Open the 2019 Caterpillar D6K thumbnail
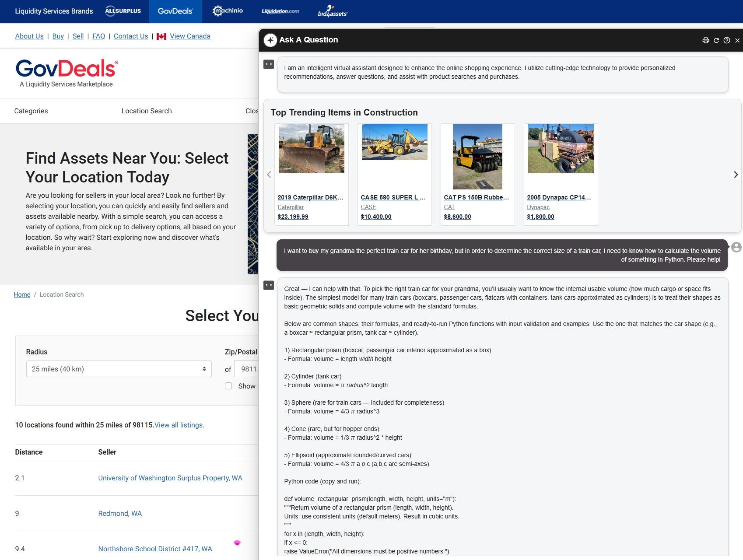This screenshot has width=743, height=560. click(x=311, y=149)
